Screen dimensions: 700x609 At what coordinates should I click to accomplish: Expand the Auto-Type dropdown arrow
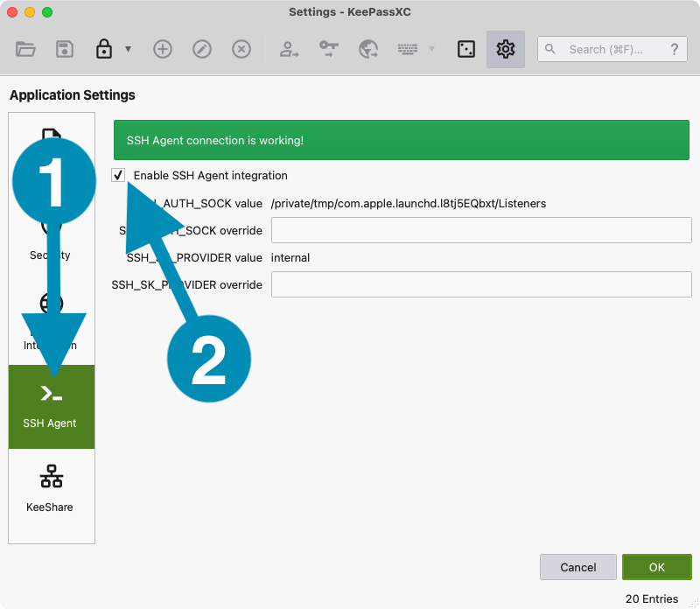coord(431,49)
